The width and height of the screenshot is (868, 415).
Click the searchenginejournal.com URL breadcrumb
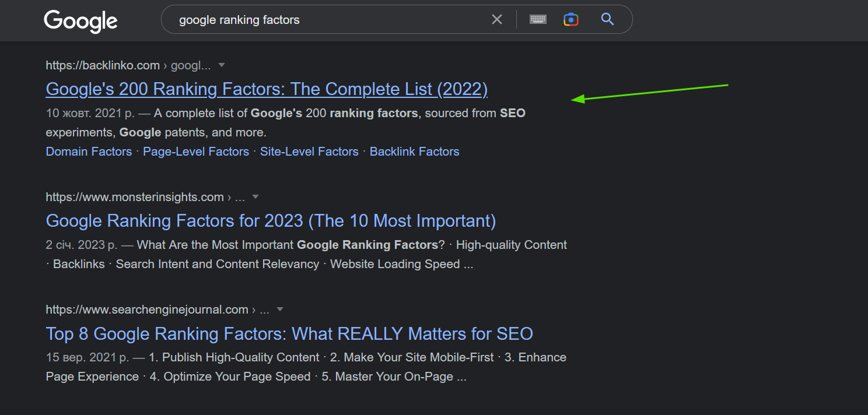(x=147, y=310)
